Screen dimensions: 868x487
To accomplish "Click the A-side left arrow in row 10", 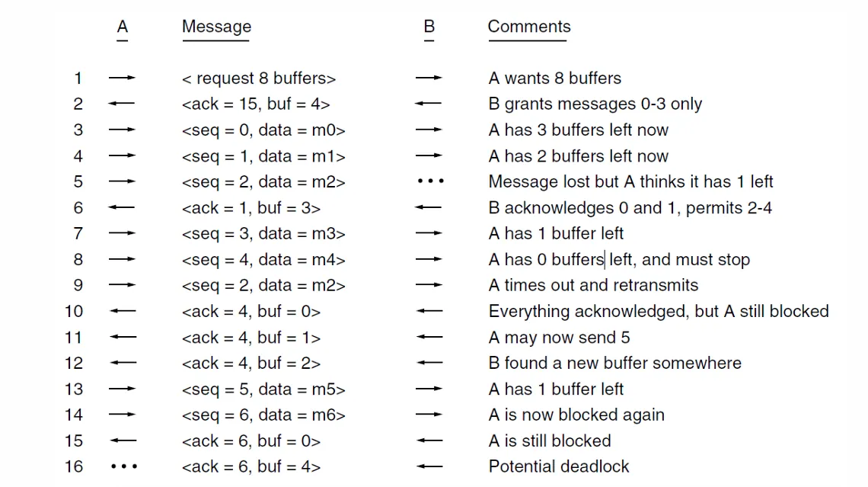I will click(122, 311).
